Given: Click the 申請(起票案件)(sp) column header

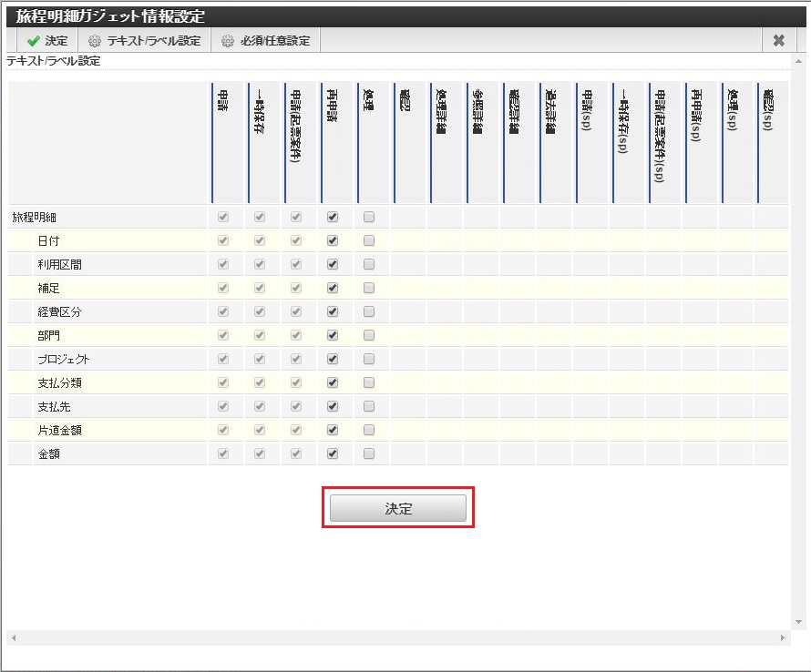Looking at the screenshot, I should [x=664, y=142].
